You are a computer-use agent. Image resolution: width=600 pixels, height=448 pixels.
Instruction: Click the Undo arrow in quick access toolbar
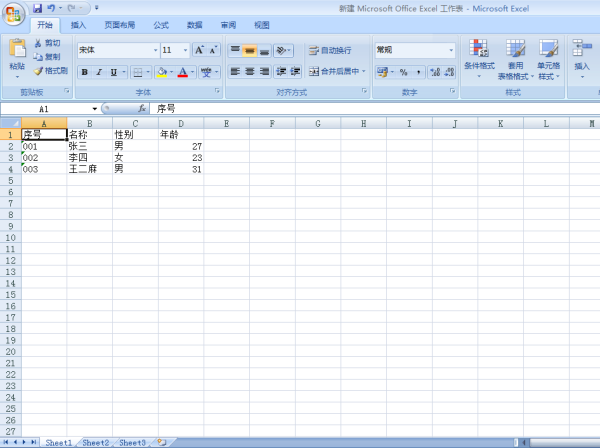[51, 7]
